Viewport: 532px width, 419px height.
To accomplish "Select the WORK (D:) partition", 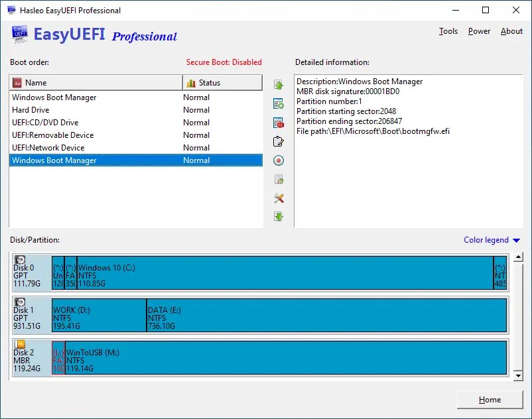I will click(x=99, y=316).
